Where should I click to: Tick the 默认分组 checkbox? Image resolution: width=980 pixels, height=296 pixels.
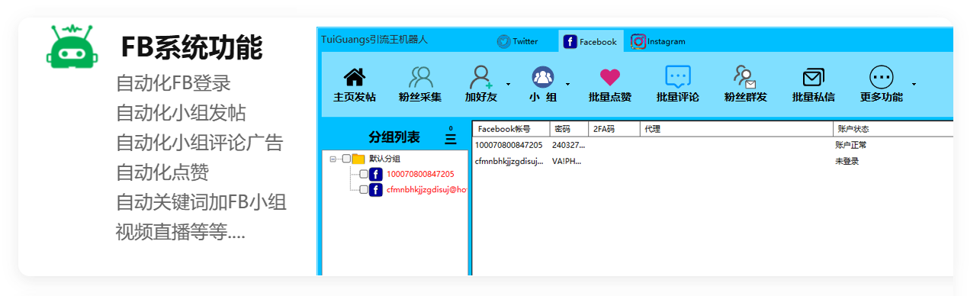click(x=346, y=159)
